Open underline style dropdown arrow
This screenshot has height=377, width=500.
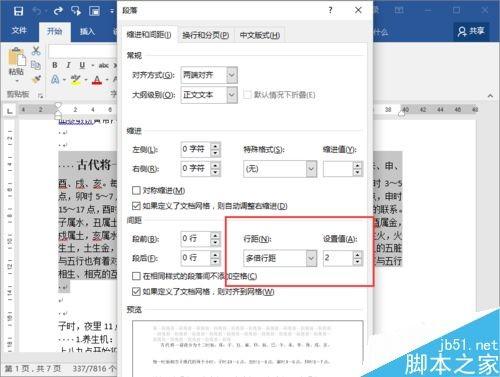coord(92,66)
